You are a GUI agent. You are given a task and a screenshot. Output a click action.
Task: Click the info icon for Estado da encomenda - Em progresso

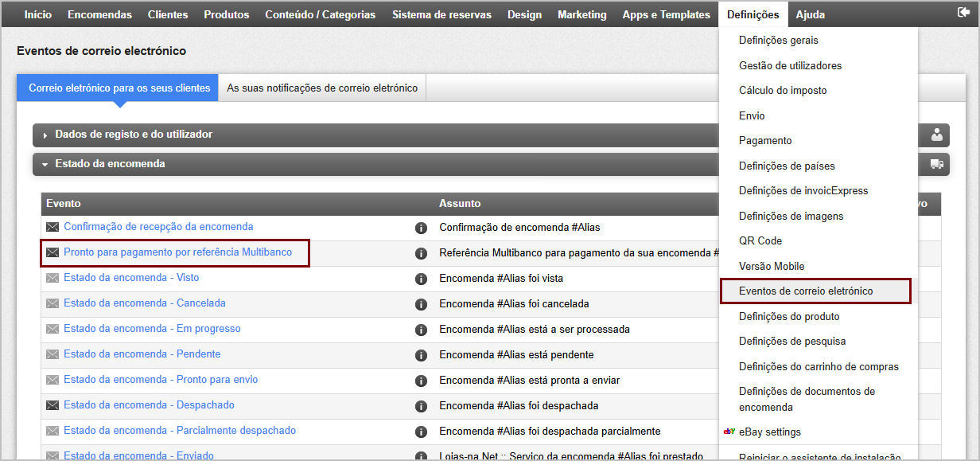coord(422,330)
